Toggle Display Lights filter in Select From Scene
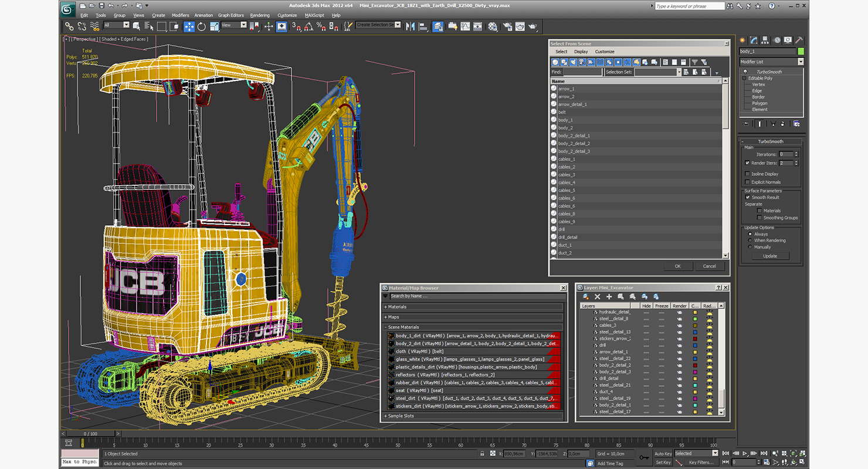868x469 pixels. click(573, 62)
